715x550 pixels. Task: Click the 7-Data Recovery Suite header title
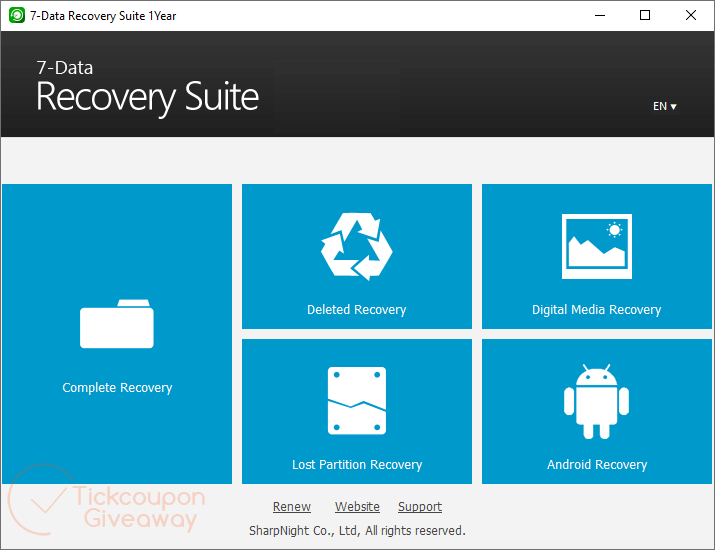[x=147, y=88]
